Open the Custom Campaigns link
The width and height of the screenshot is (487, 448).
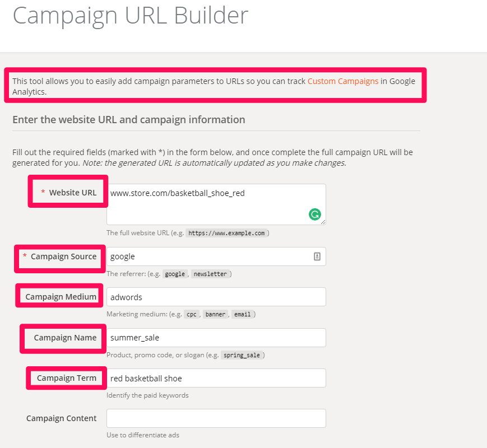[343, 81]
